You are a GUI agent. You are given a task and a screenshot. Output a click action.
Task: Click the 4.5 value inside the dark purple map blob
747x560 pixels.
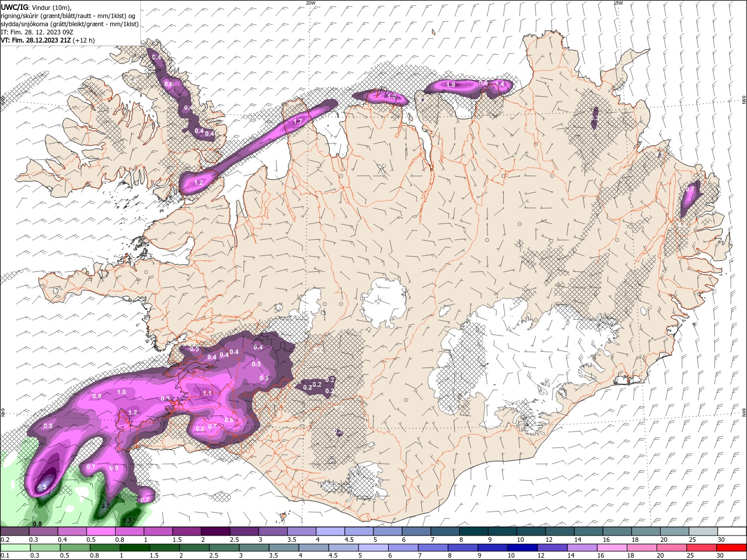(x=42, y=487)
